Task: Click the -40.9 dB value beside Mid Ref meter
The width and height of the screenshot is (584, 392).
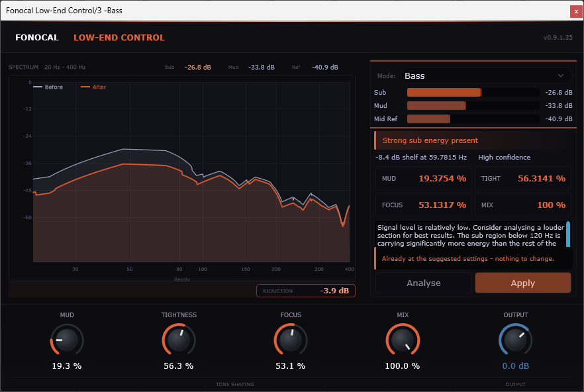Action: (559, 119)
